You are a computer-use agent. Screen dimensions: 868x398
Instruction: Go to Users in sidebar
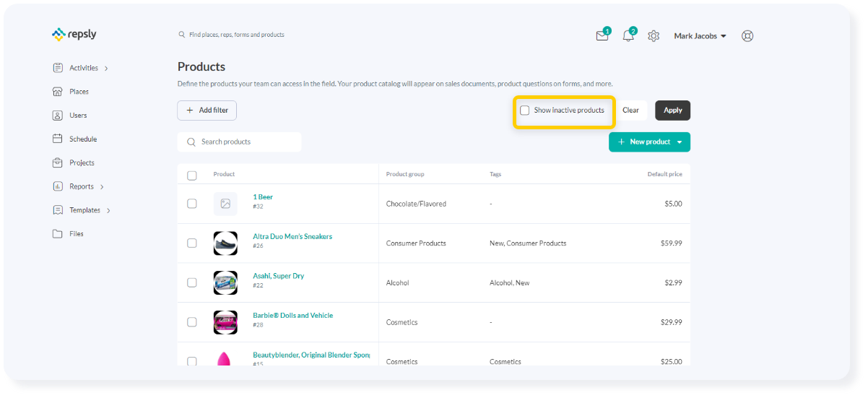point(78,116)
